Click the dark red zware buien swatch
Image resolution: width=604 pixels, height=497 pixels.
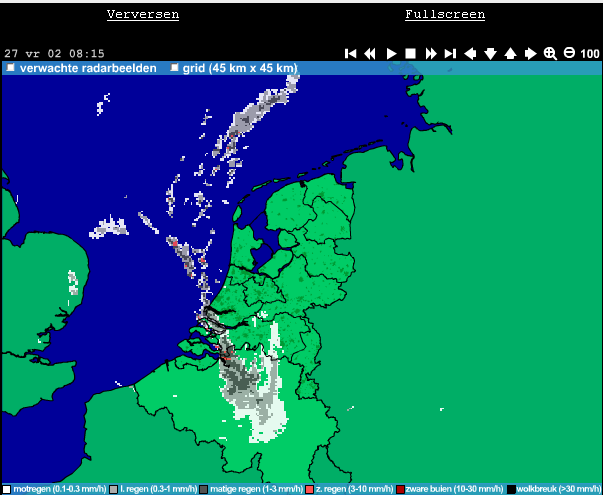(400, 489)
